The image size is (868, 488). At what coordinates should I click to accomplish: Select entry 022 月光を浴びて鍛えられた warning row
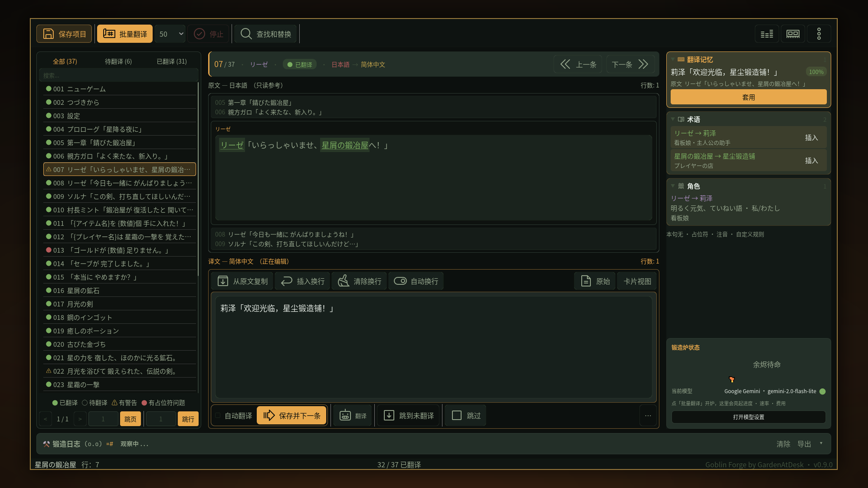click(120, 371)
